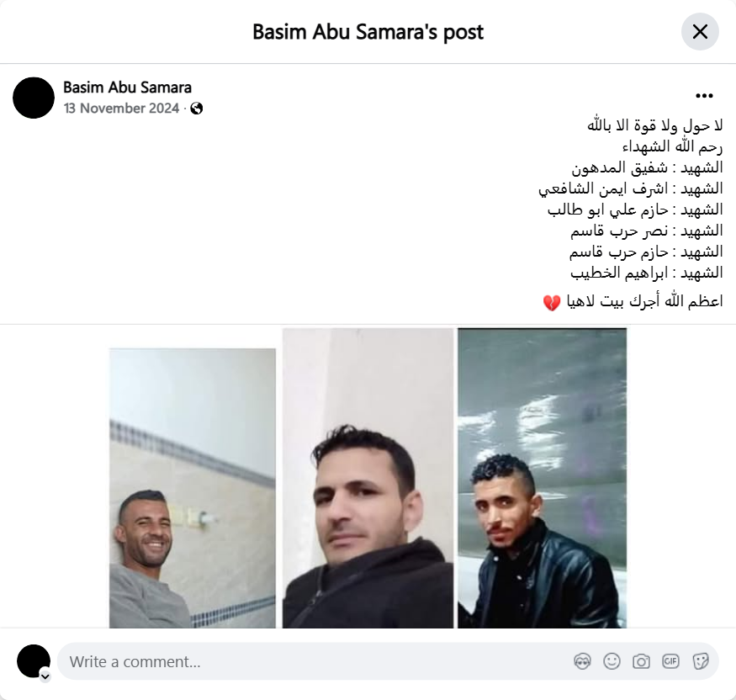Open the emoji picker in comment box
This screenshot has height=700, width=736.
tap(612, 661)
